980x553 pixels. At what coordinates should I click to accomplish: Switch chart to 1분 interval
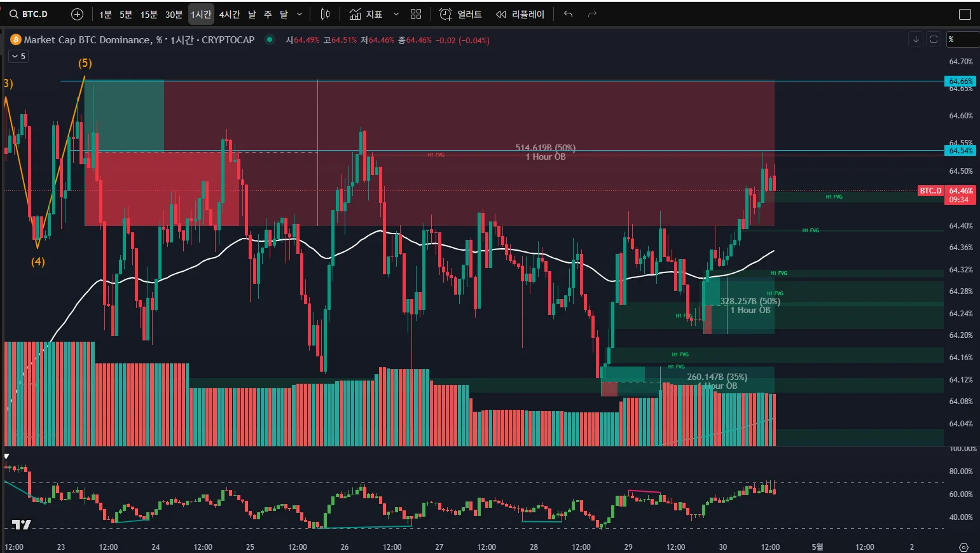coord(106,14)
